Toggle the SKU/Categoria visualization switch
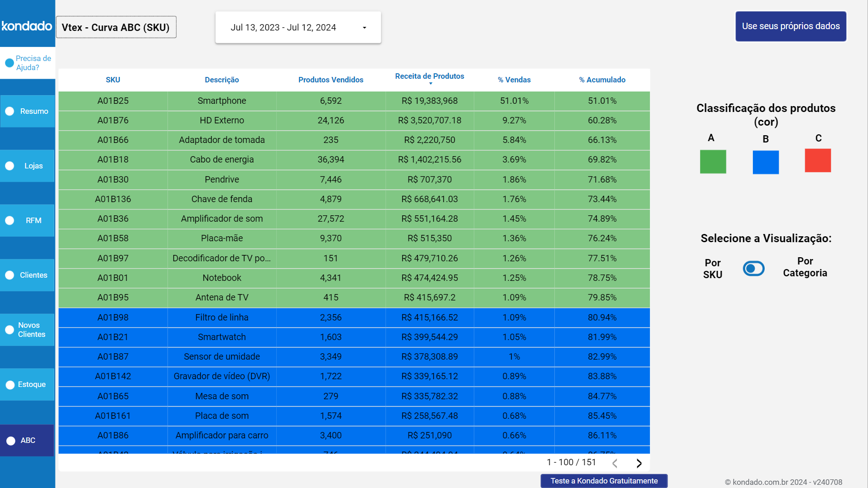 753,269
